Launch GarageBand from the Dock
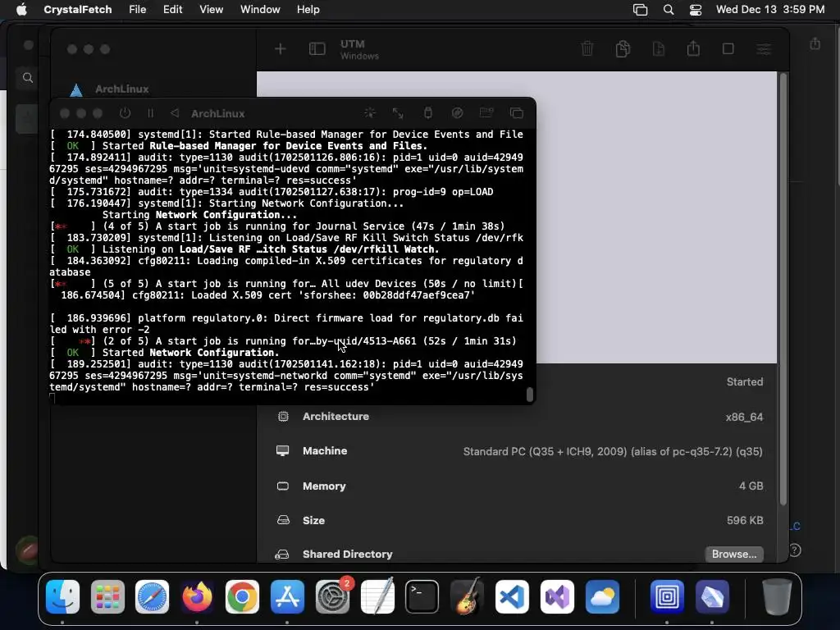This screenshot has height=630, width=840. (467, 596)
